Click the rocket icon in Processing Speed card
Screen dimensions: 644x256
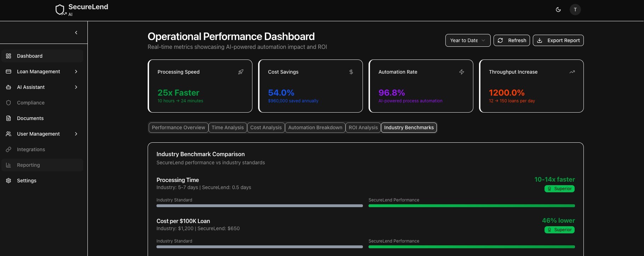tap(241, 72)
